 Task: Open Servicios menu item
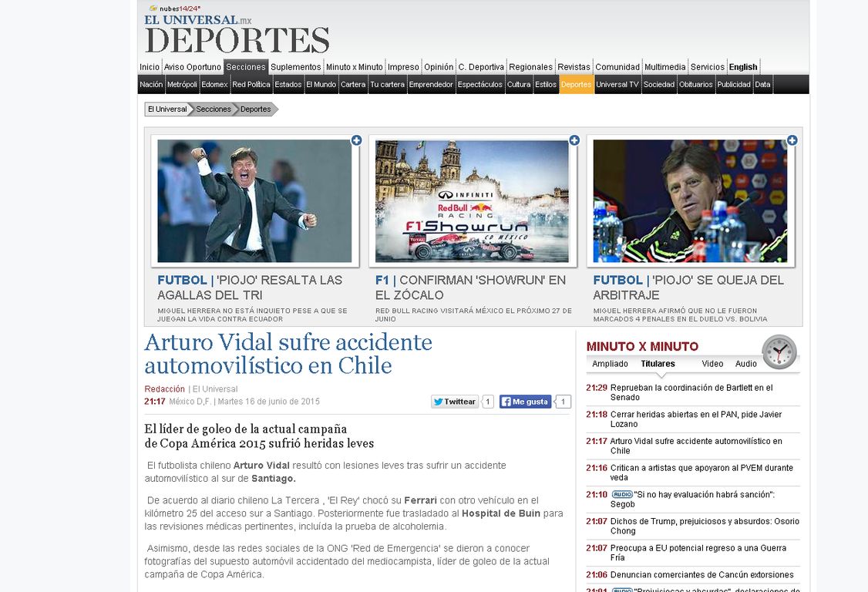707,67
